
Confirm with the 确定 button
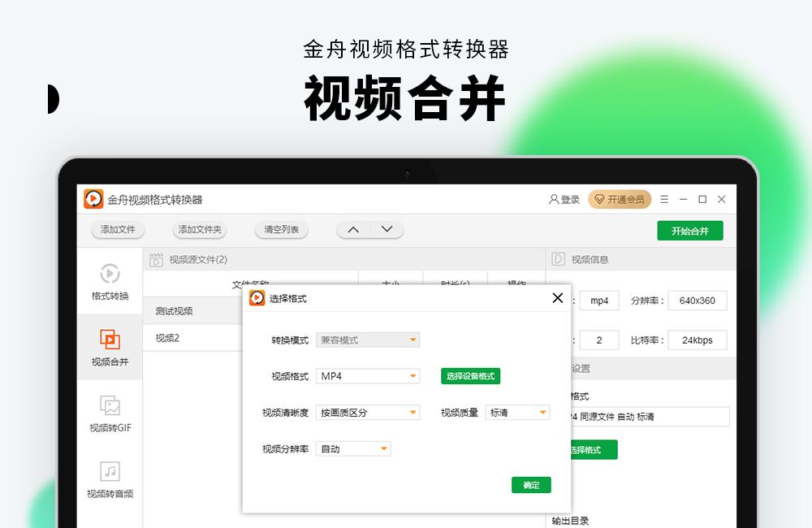531,485
